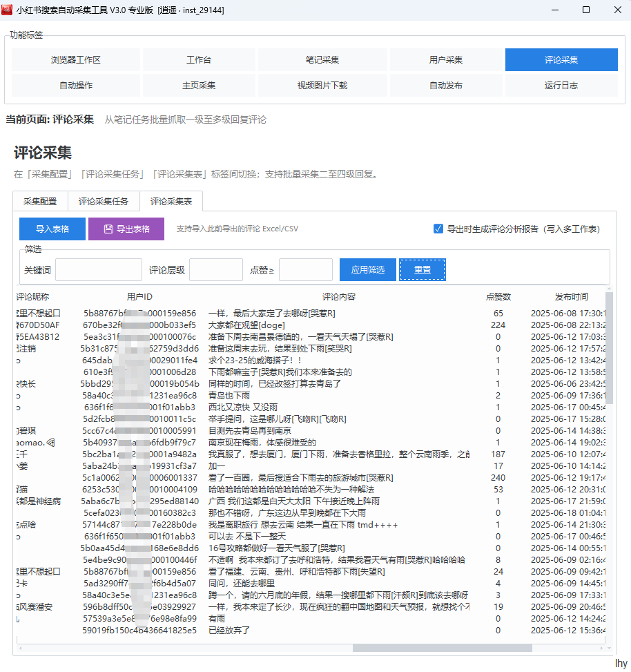The width and height of the screenshot is (631, 672).
Task: Select comment '举手提问，这是哪儿呀'
Action: (x=277, y=419)
